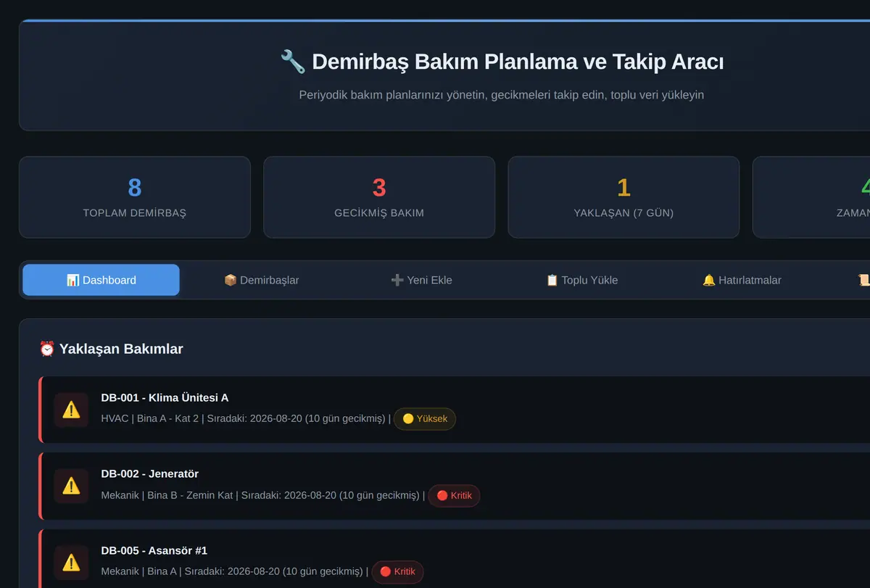The image size is (870, 588).
Task: Click the Kritik badge on the Jeneratör row
Action: (454, 495)
